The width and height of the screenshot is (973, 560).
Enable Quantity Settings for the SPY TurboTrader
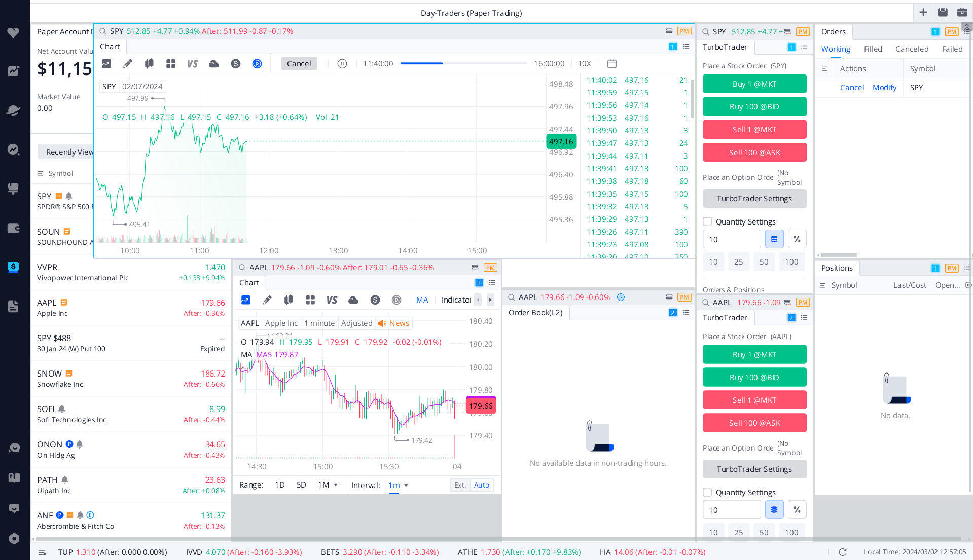pyautogui.click(x=707, y=221)
